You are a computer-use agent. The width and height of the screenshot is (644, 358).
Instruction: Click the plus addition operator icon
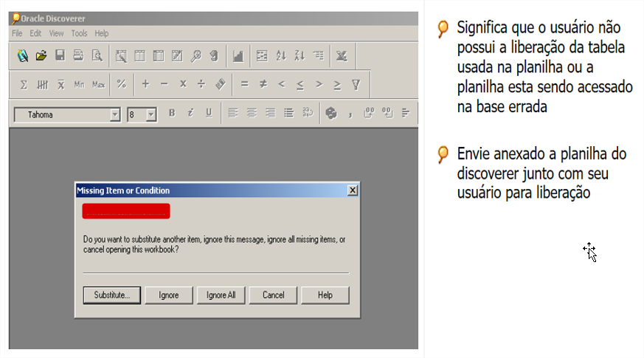pos(145,84)
